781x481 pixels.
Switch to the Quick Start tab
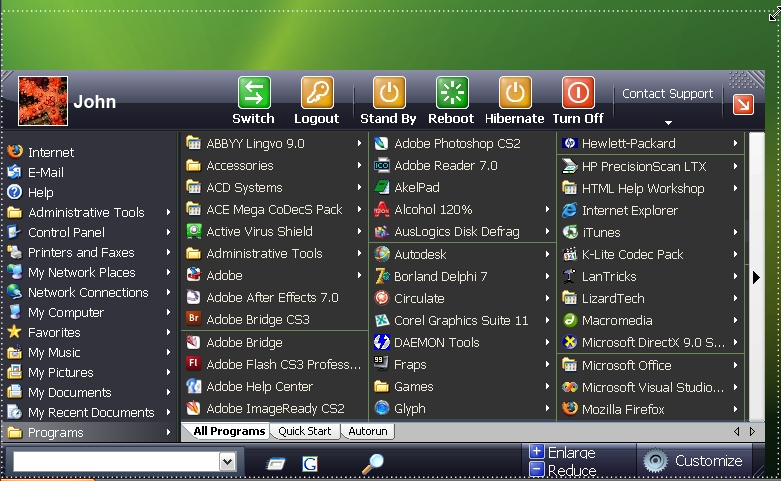[306, 432]
